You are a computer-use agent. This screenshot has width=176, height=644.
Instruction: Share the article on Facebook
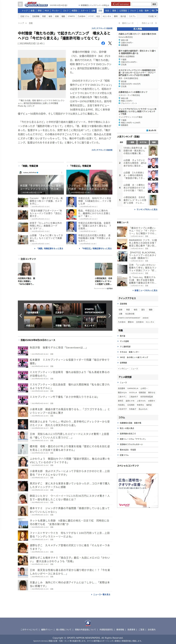pos(103,43)
